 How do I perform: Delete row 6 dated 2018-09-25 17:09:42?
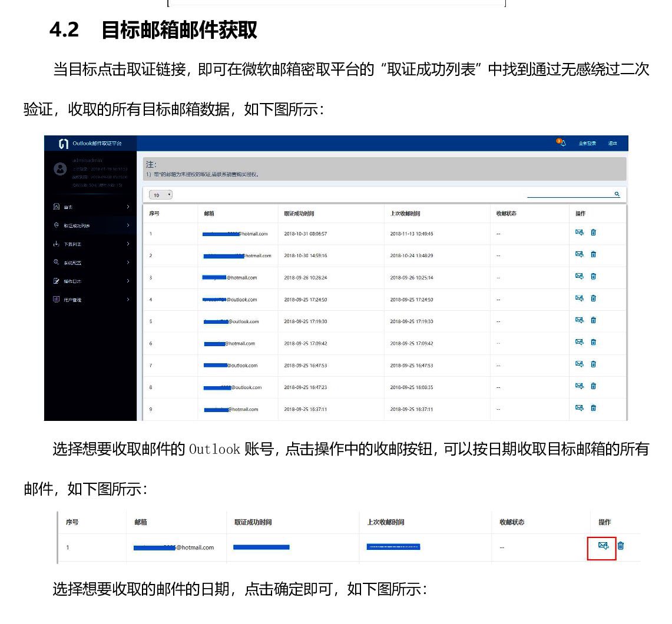coord(593,342)
